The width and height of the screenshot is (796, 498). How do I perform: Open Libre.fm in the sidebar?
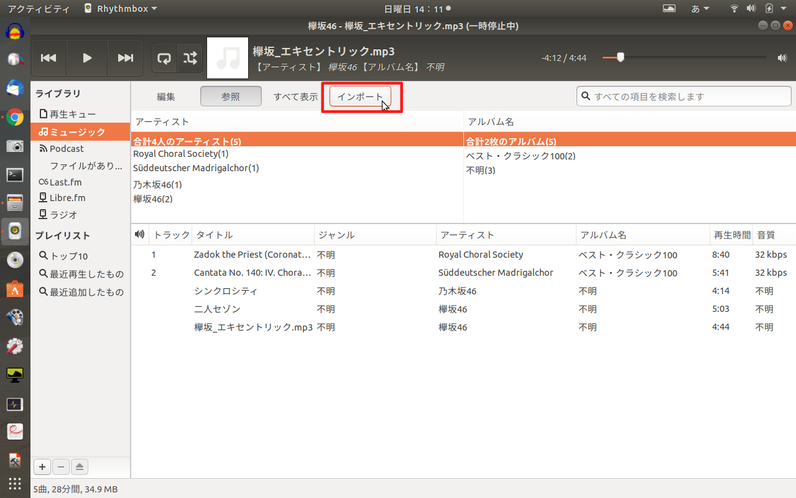click(80, 198)
